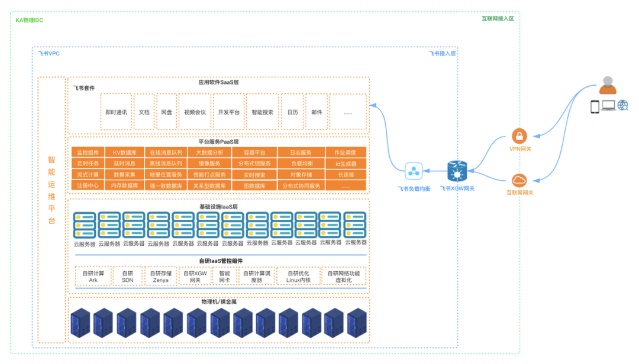Click the 平台服务PaaS层 heading

pos(218,142)
